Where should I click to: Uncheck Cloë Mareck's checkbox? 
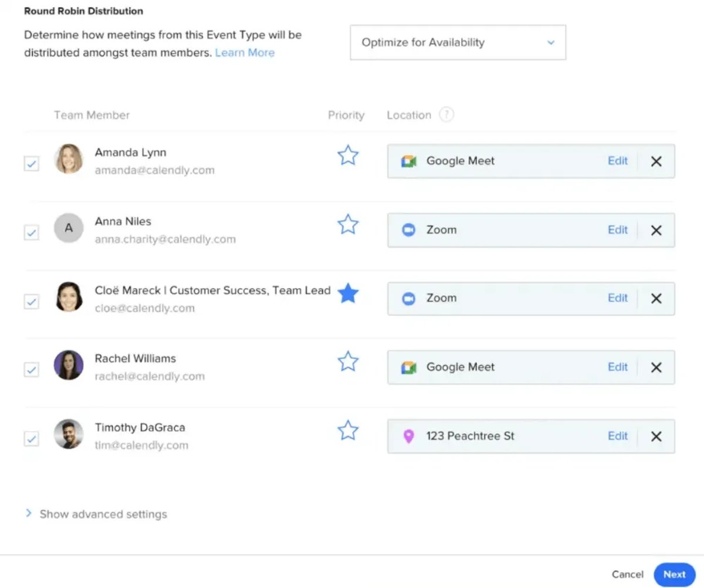(x=31, y=302)
